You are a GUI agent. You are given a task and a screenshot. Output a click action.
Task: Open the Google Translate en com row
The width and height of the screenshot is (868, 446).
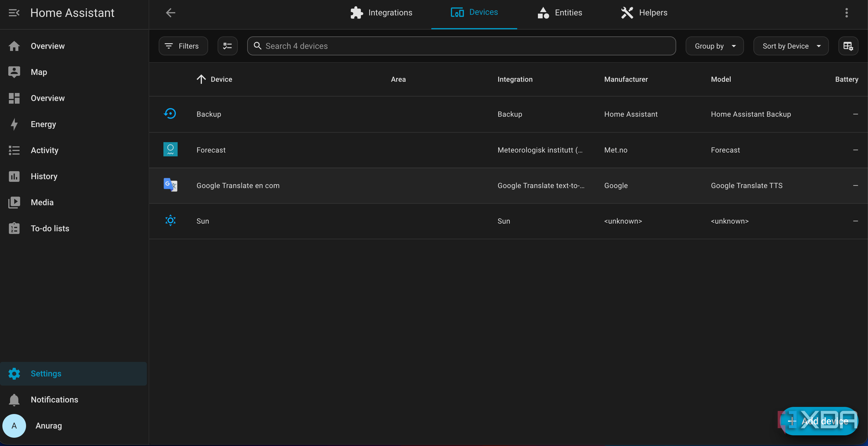pyautogui.click(x=508, y=186)
